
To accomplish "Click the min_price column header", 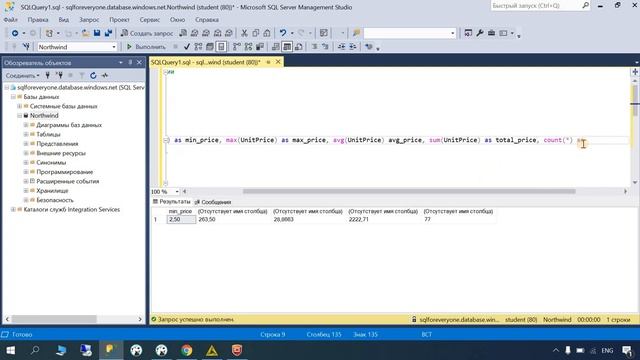I will point(180,211).
